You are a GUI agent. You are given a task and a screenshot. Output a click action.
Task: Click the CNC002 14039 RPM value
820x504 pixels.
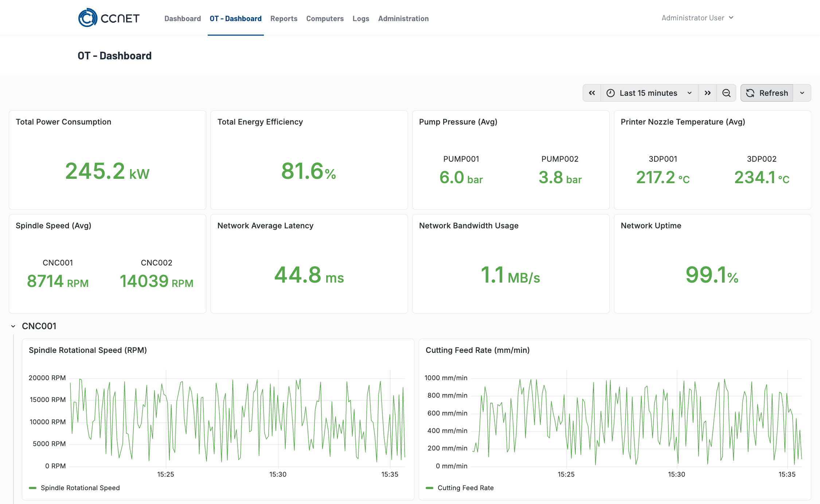156,281
